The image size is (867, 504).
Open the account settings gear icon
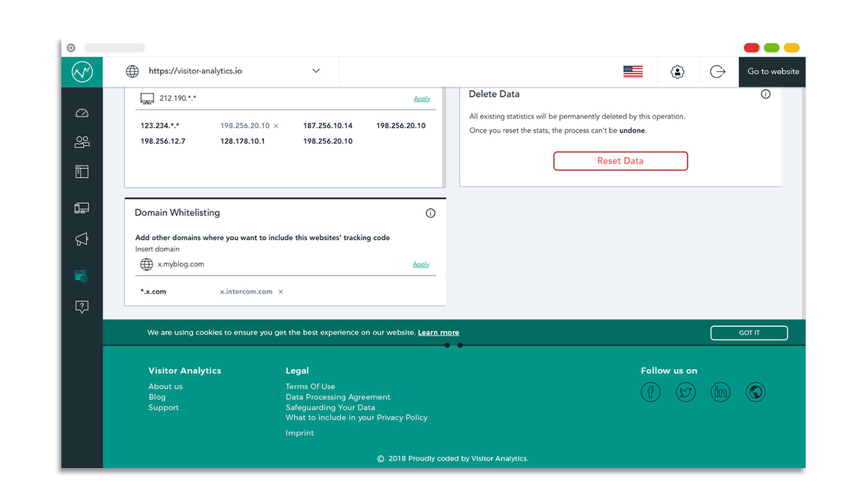tap(677, 72)
